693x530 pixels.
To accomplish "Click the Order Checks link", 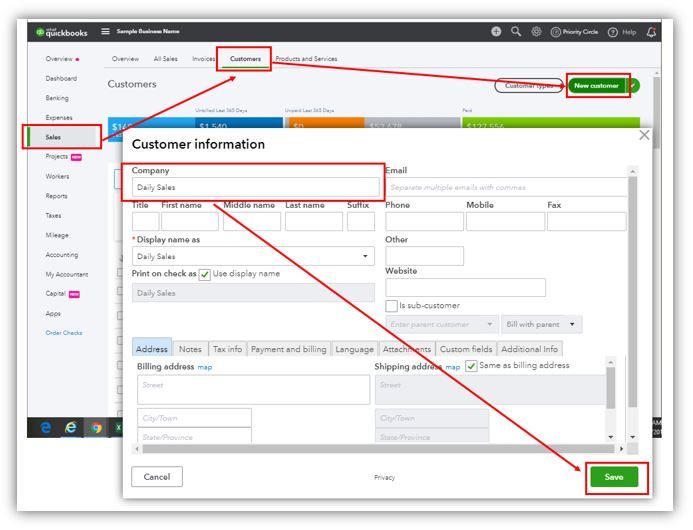I will coord(64,333).
